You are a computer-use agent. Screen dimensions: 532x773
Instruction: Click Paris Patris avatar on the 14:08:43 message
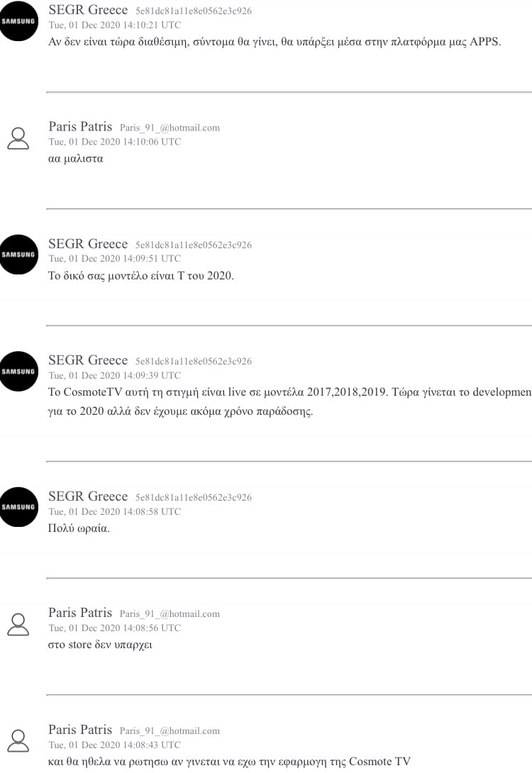[x=18, y=740]
